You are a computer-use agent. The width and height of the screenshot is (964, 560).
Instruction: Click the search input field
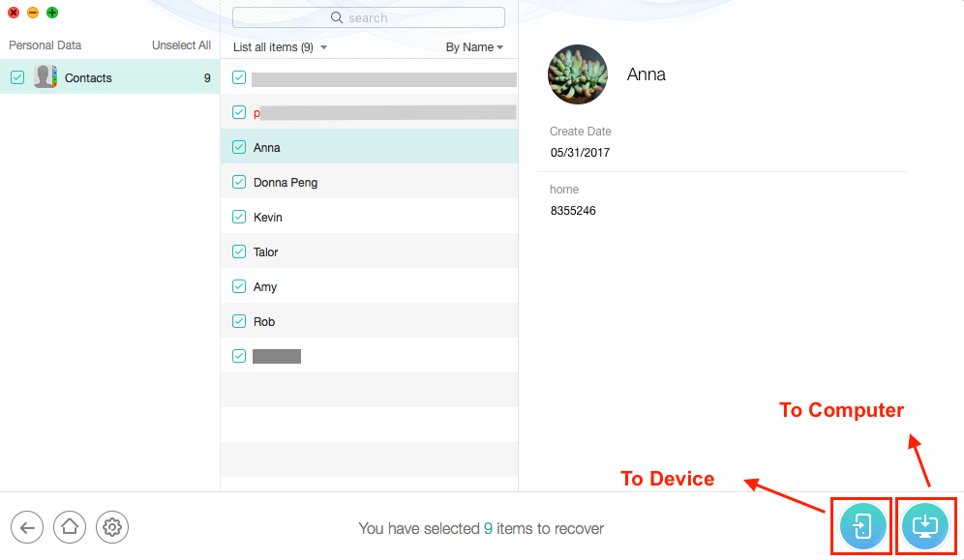[x=387, y=17]
